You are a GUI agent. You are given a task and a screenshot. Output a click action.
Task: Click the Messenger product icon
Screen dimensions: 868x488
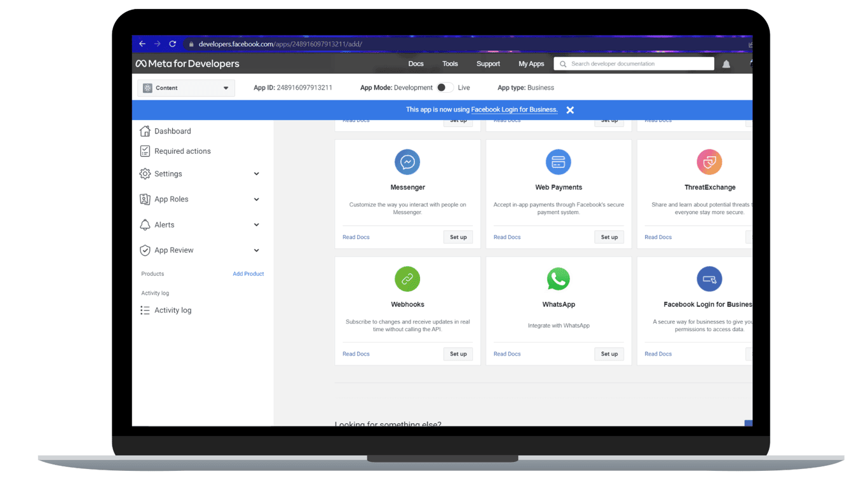click(x=407, y=162)
